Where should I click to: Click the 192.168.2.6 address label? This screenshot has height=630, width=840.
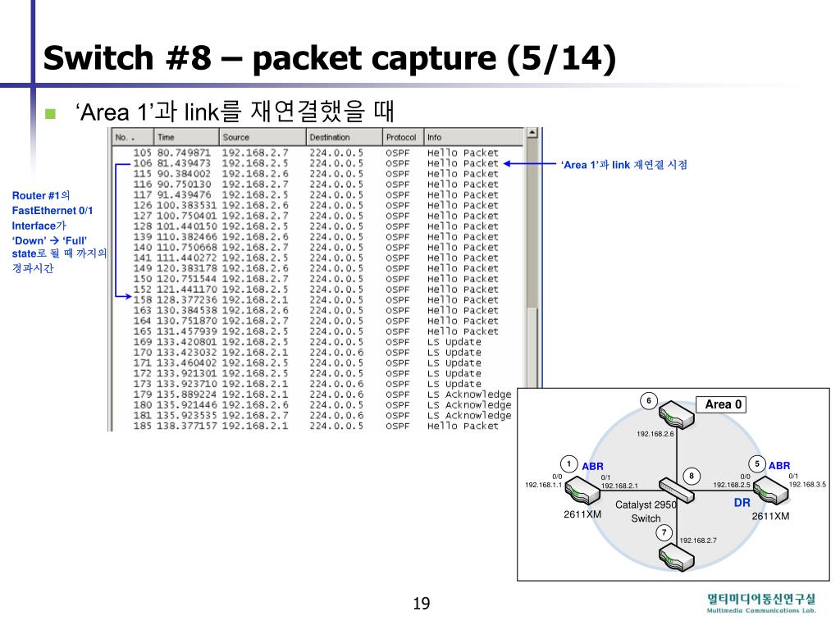point(655,434)
